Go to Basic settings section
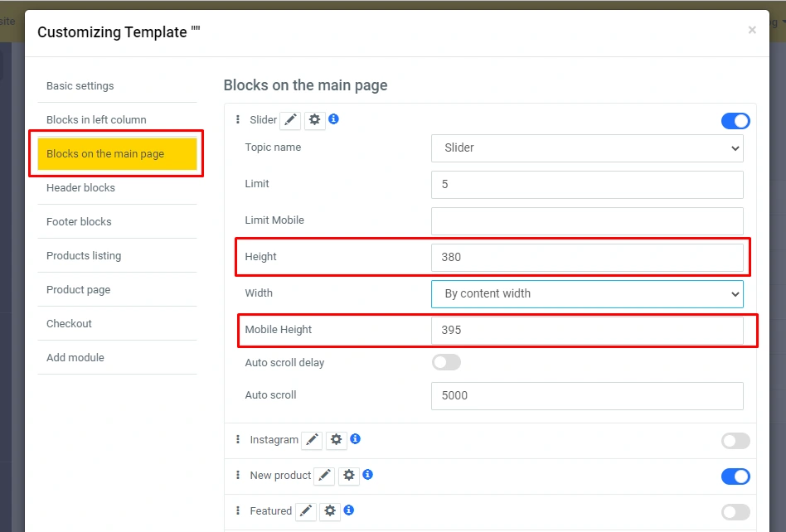 pos(80,86)
